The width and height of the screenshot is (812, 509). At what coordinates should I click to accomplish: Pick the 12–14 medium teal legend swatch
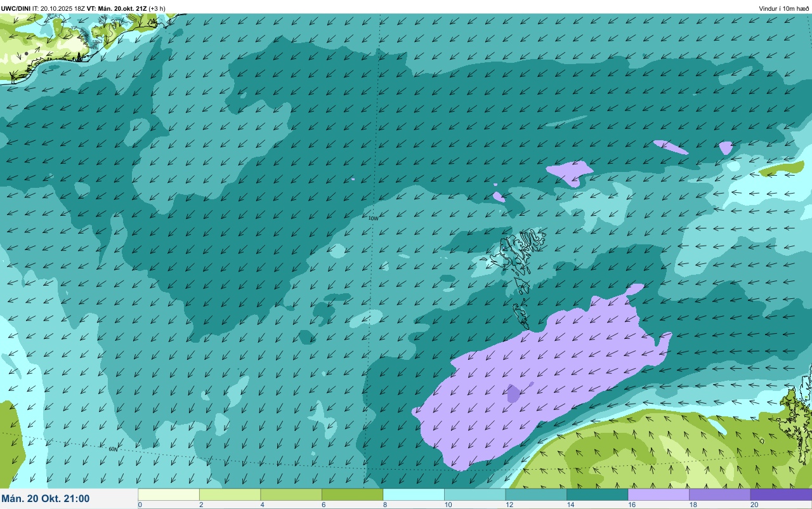[536, 494]
